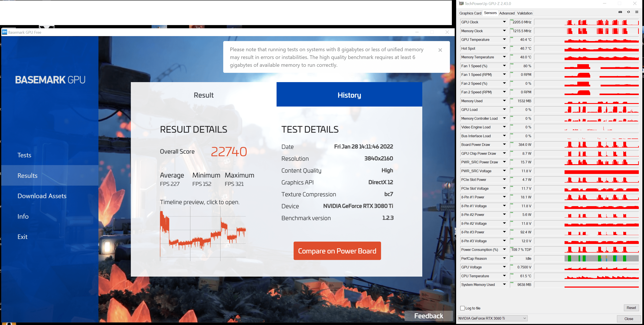644x325 pixels.
Task: Open the NVIDIA GeForce RTX 3080 Ti device selector
Action: (x=492, y=318)
